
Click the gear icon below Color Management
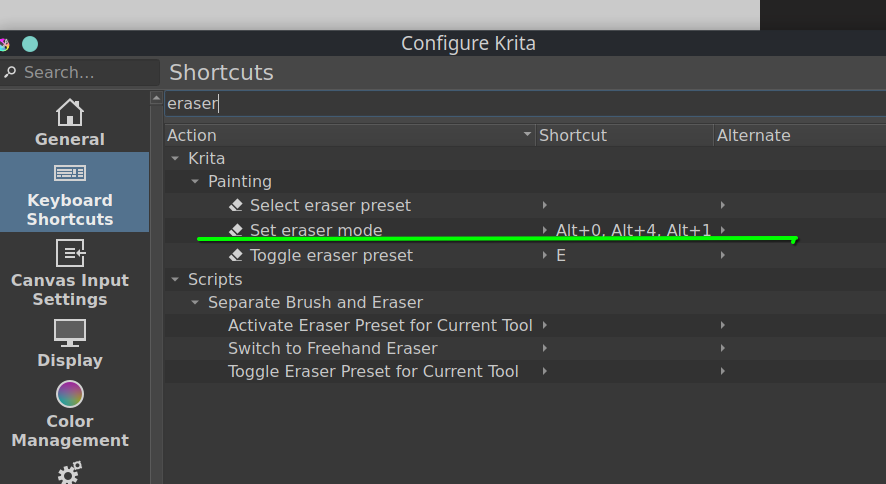click(70, 473)
